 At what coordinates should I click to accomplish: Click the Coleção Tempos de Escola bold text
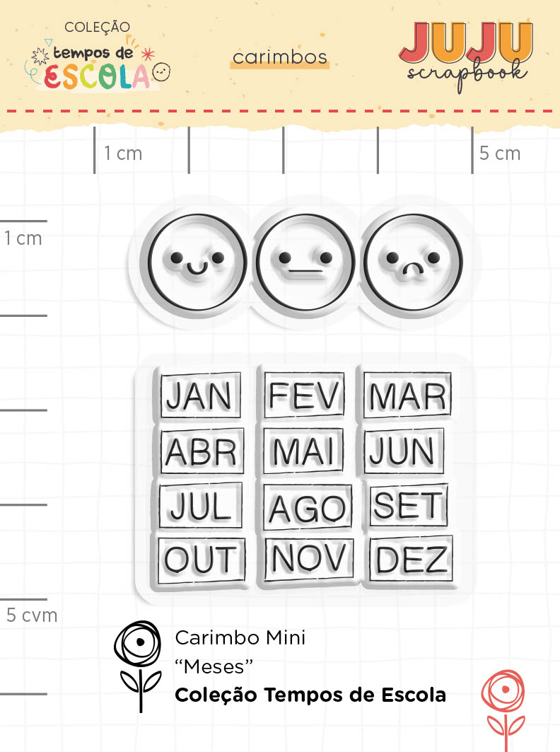[310, 695]
